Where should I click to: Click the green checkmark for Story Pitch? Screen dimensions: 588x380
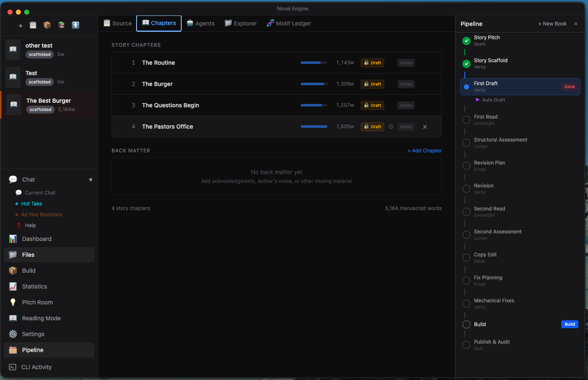pos(466,41)
